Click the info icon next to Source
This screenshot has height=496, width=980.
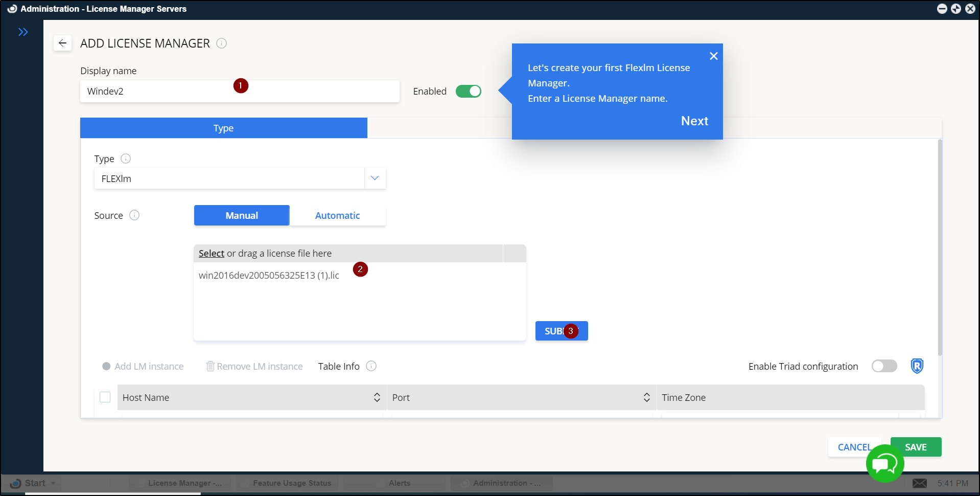pos(134,215)
